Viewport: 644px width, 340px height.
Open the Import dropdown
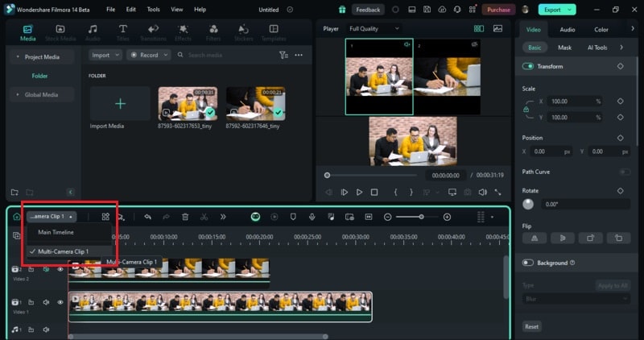pos(105,55)
